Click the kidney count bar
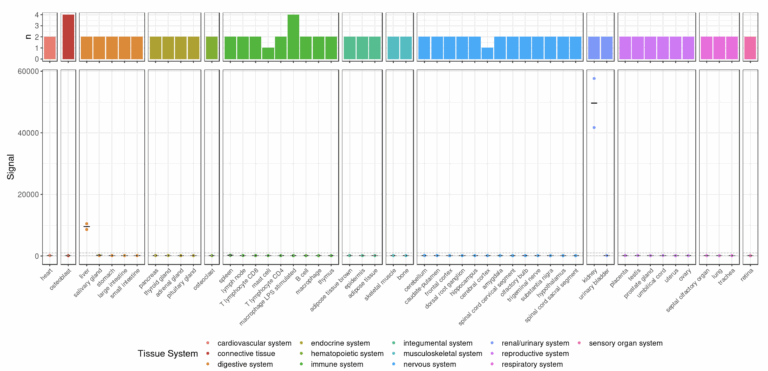 (x=594, y=48)
